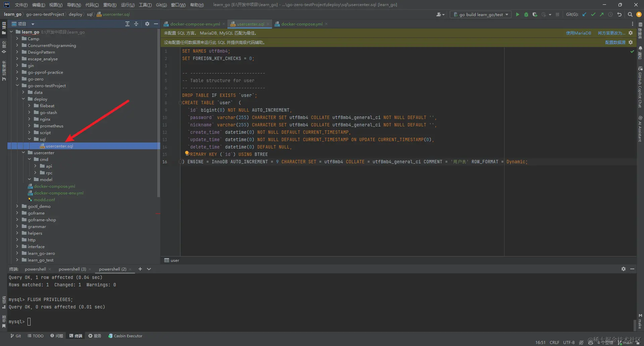Collapse the sql folder

coord(29,139)
